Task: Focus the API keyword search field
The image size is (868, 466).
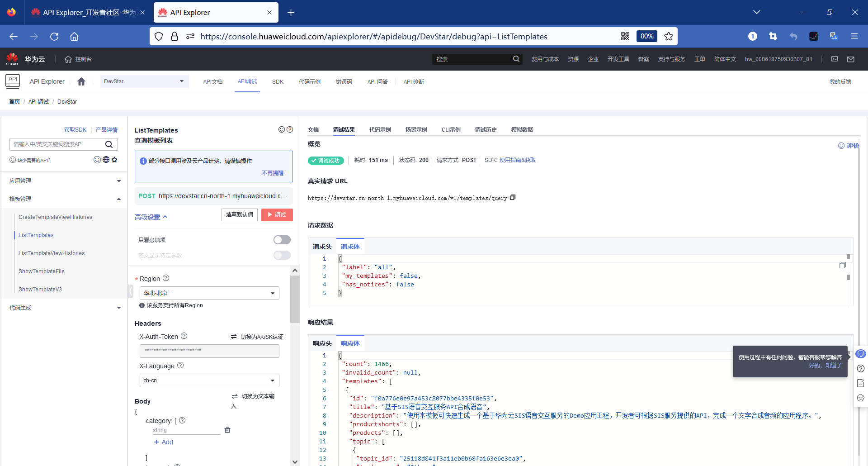Action: coord(57,144)
